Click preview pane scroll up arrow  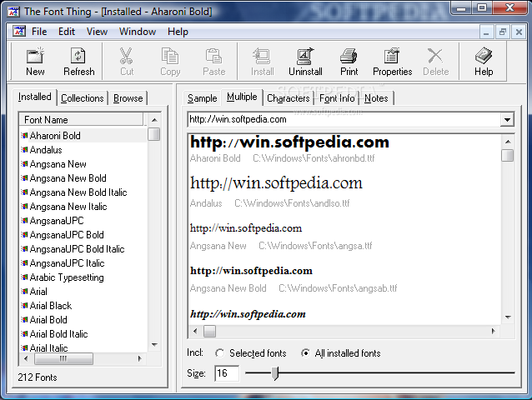pos(508,142)
